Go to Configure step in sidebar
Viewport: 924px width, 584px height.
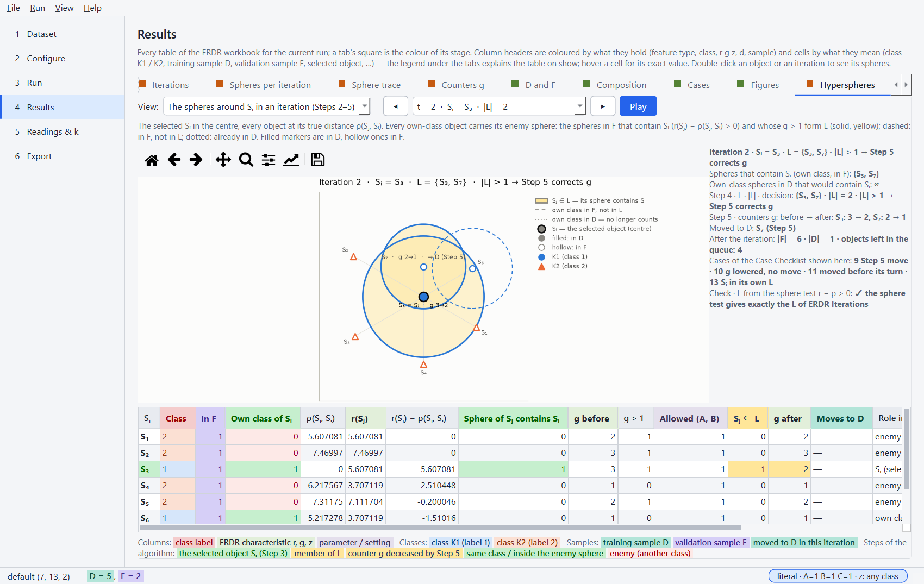63,58
